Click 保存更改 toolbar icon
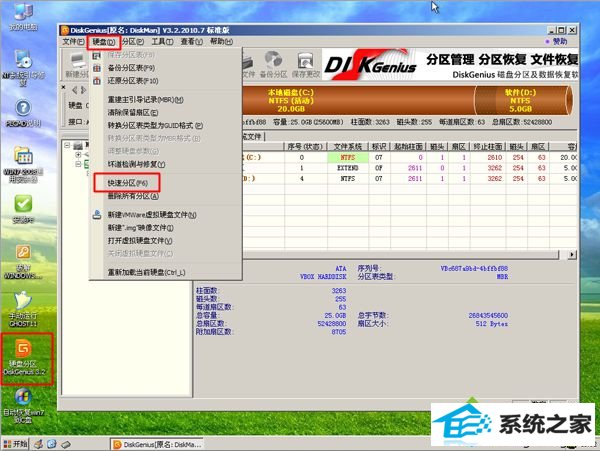Image resolution: width=600 pixels, height=451 pixels. coord(305,65)
